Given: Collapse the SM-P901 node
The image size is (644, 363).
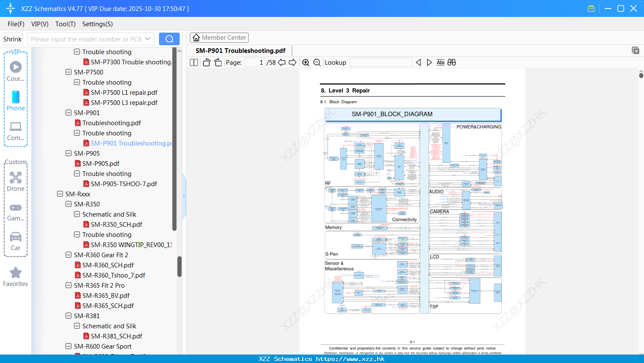Looking at the screenshot, I should tap(69, 113).
